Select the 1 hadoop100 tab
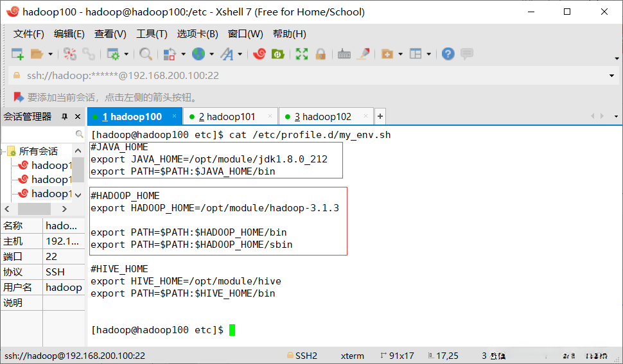This screenshot has height=364, width=623. click(135, 117)
